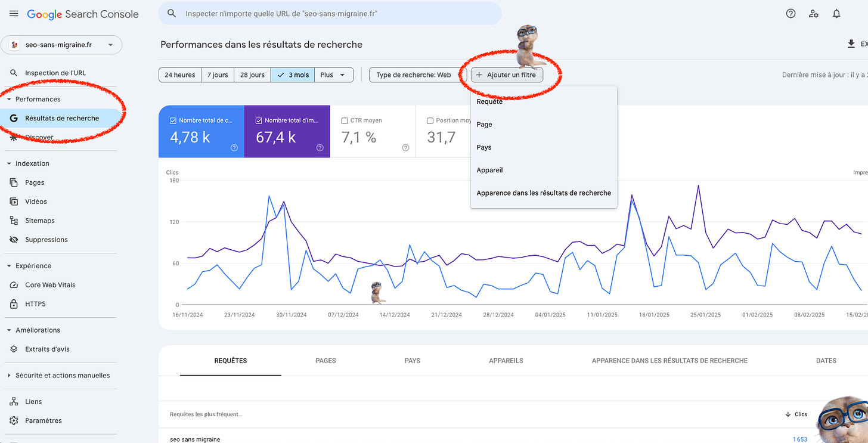The height and width of the screenshot is (443, 868).
Task: Open the notifications bell icon
Action: pyautogui.click(x=837, y=14)
